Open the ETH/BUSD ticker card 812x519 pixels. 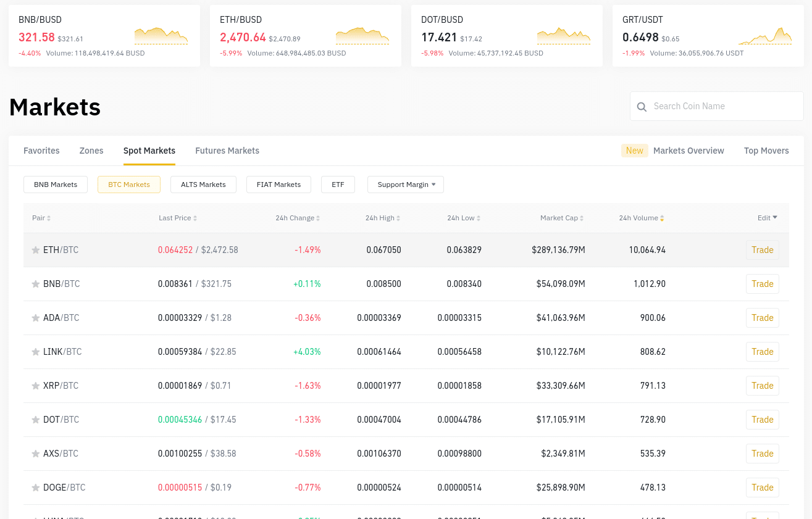[x=306, y=36]
